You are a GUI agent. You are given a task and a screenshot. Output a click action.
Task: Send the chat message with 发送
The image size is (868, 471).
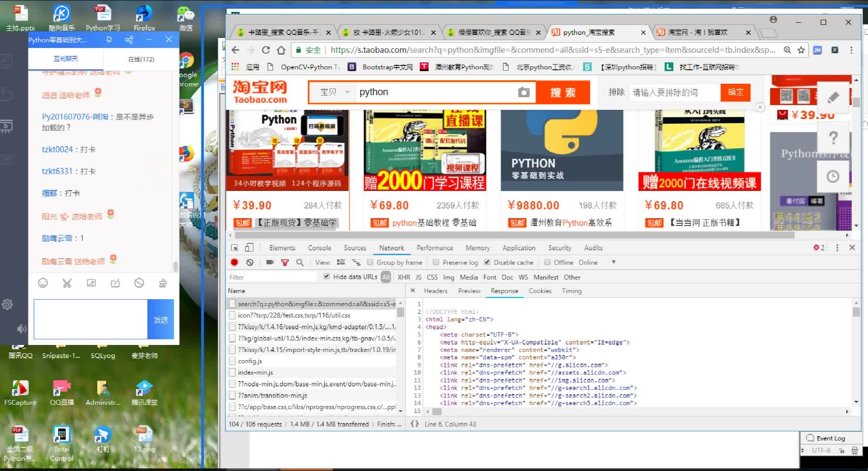[x=161, y=319]
